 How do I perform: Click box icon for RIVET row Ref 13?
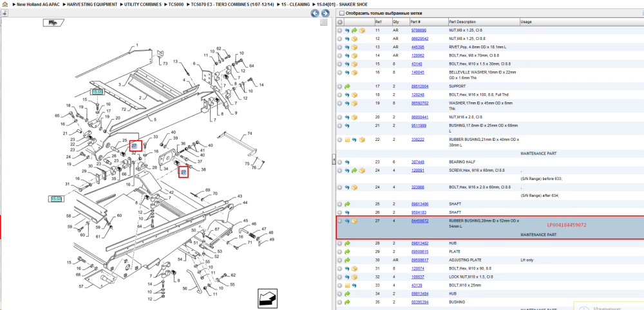pos(354,47)
